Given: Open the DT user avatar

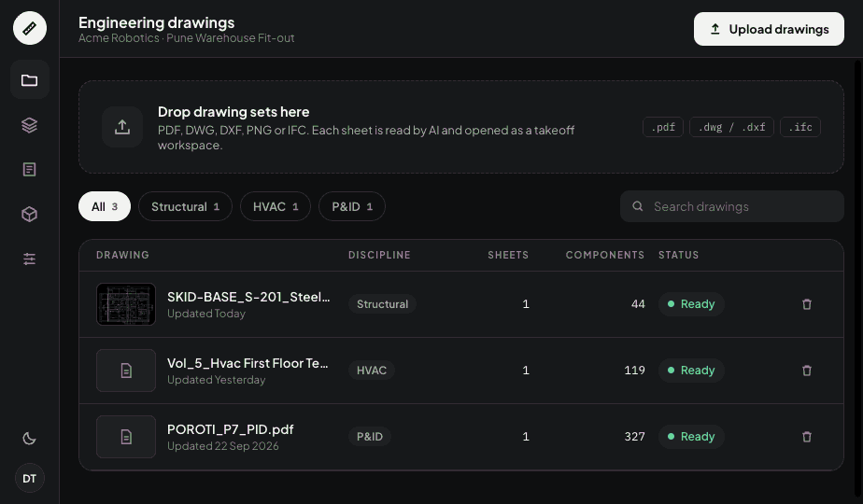Looking at the screenshot, I should tap(30, 479).
